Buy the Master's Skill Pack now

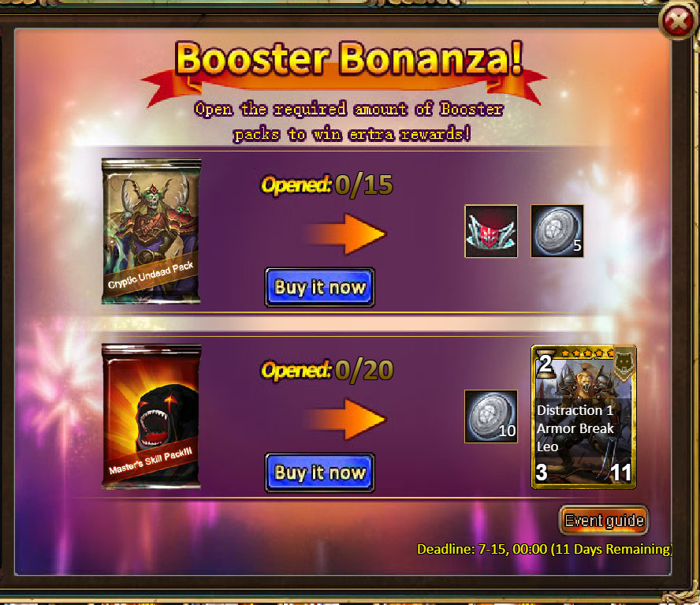(x=319, y=472)
